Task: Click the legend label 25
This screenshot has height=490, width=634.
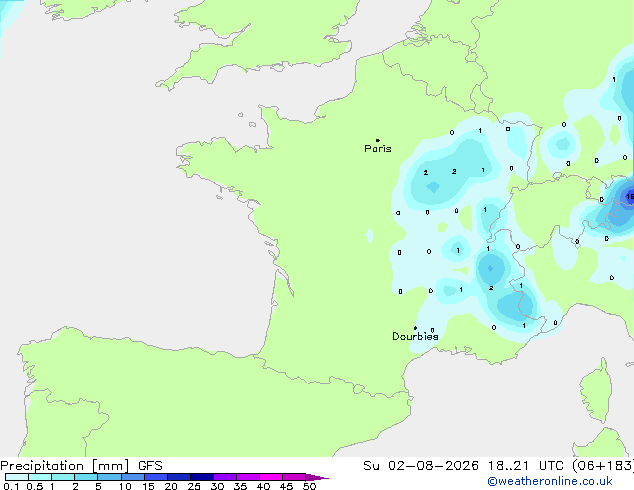Action: (194, 486)
